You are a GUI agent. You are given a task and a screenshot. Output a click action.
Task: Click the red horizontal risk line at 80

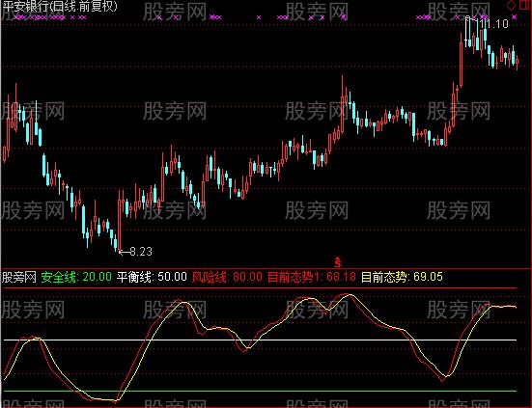pos(260,288)
